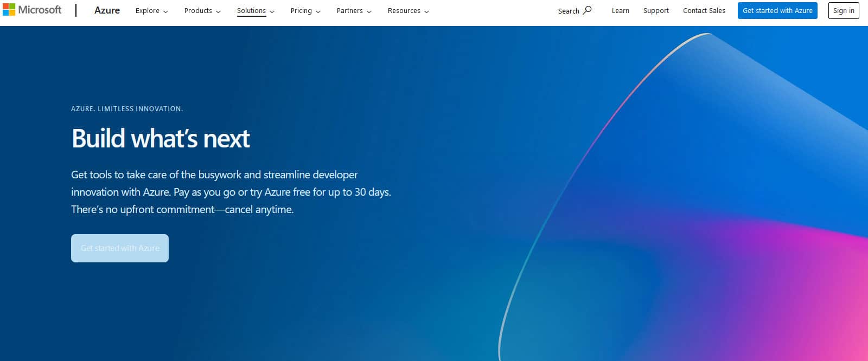Screen dimensions: 868x361
Task: Click header Get started with Azure button
Action: [777, 10]
